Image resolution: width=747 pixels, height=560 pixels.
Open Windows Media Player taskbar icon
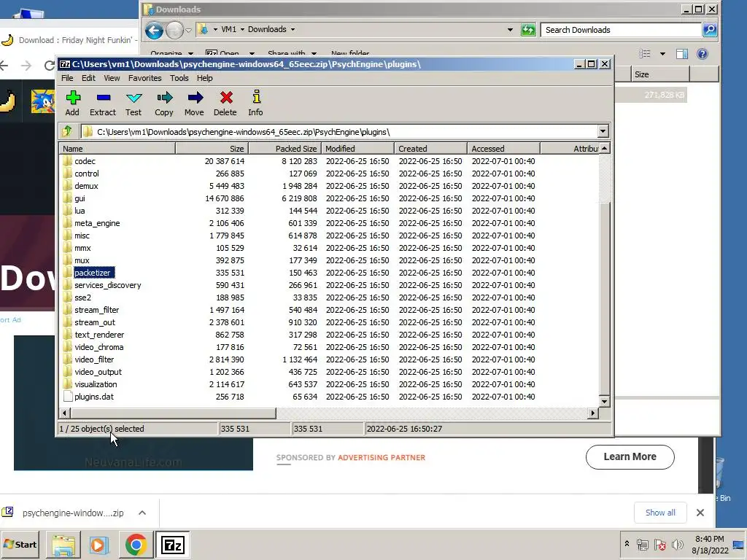point(99,545)
